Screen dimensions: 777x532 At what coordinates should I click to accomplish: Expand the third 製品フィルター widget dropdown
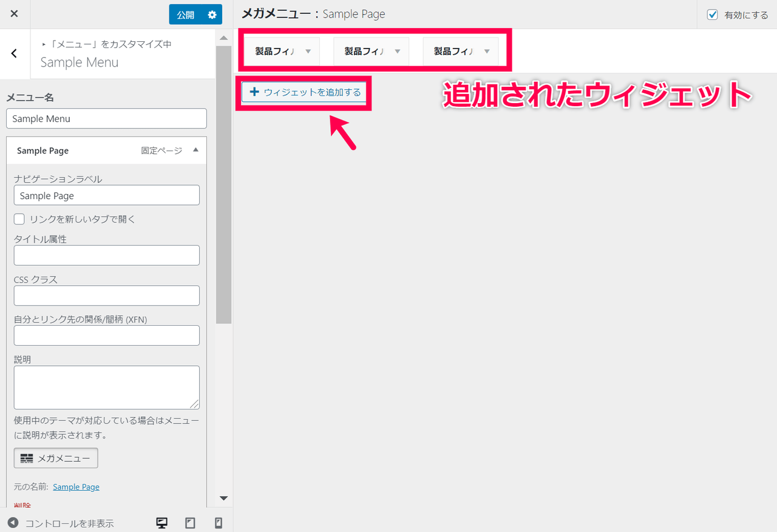[x=487, y=52]
